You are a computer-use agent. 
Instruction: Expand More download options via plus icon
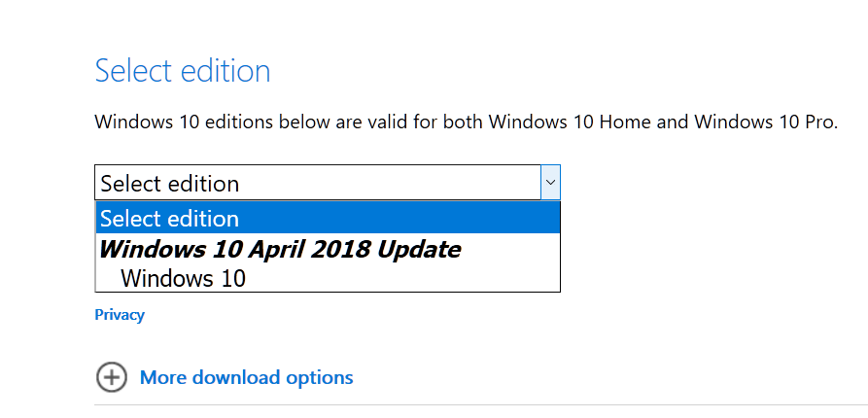[x=111, y=377]
